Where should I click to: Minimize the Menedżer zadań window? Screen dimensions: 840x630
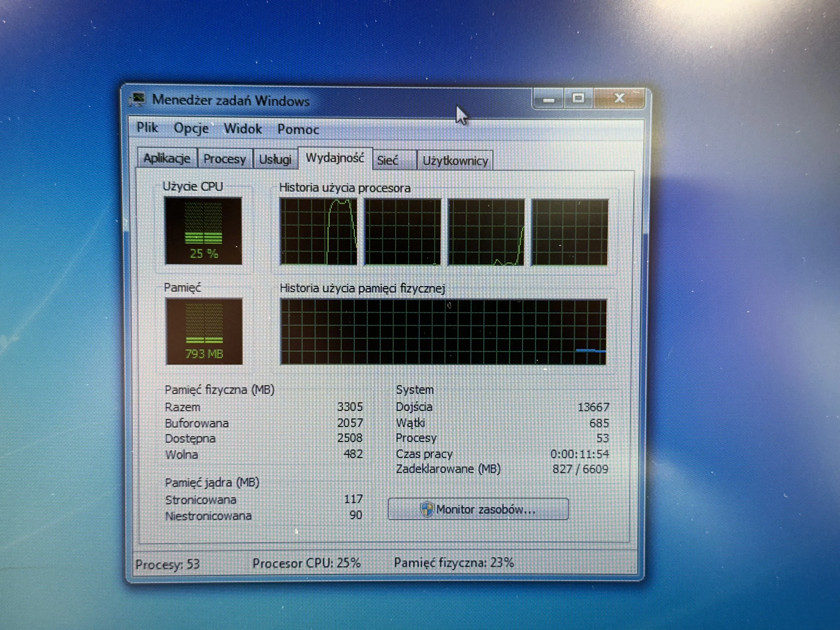[x=548, y=99]
